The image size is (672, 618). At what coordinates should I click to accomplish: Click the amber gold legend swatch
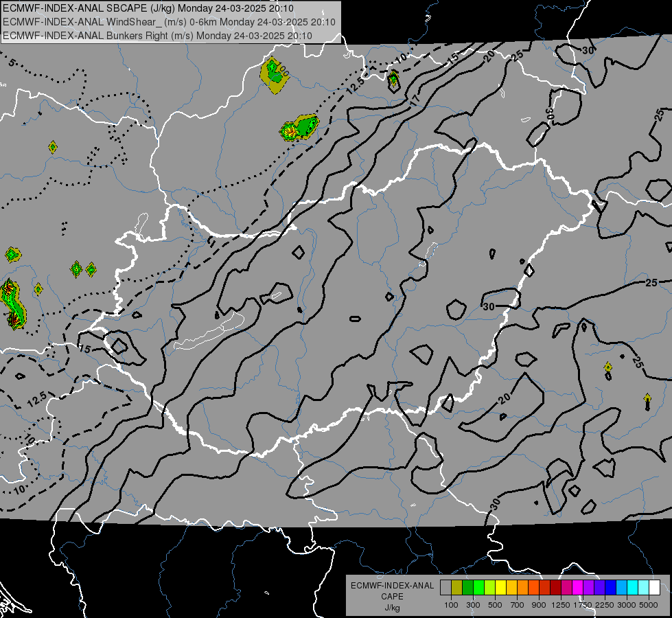[x=511, y=588]
